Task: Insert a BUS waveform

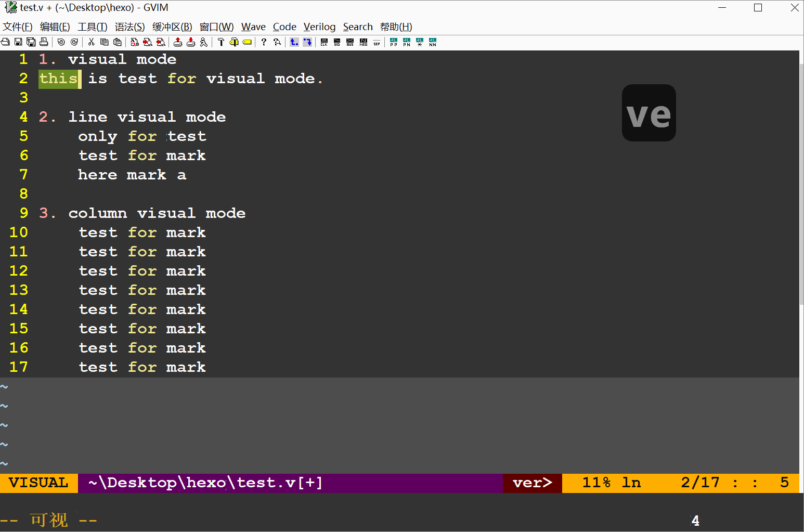Action: 349,42
